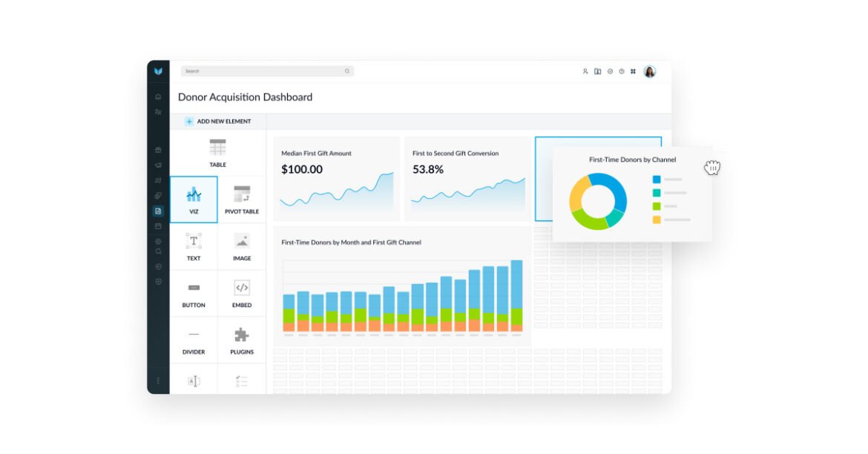The image size is (868, 454).
Task: Open the three-dot menu at sidebar bottom
Action: coord(158,381)
